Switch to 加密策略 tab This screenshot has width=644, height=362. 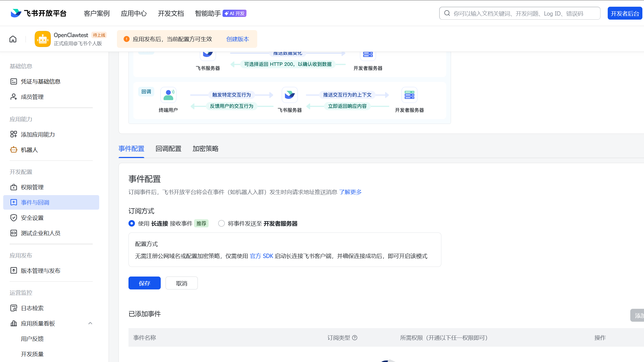205,149
